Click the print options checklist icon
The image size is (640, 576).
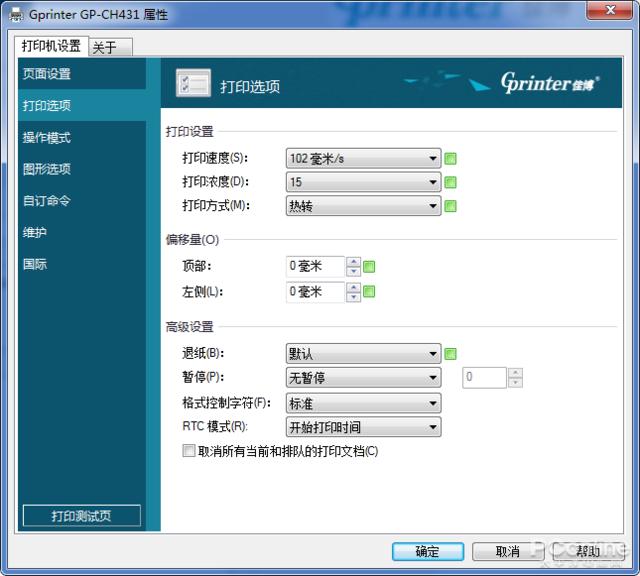point(193,83)
